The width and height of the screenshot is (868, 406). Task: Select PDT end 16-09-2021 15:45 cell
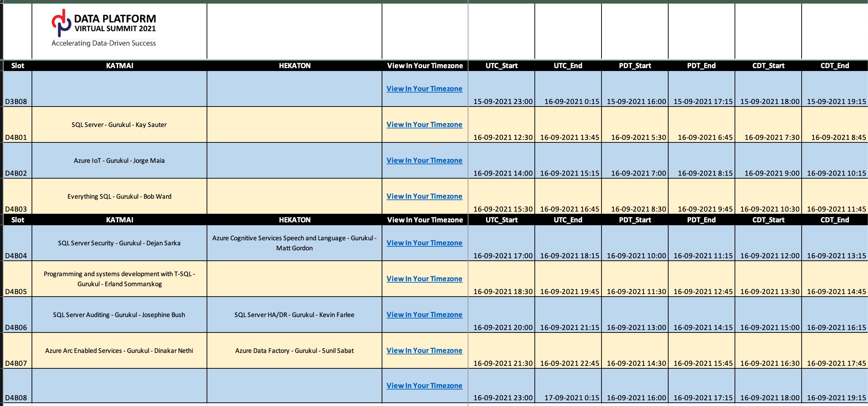702,350
